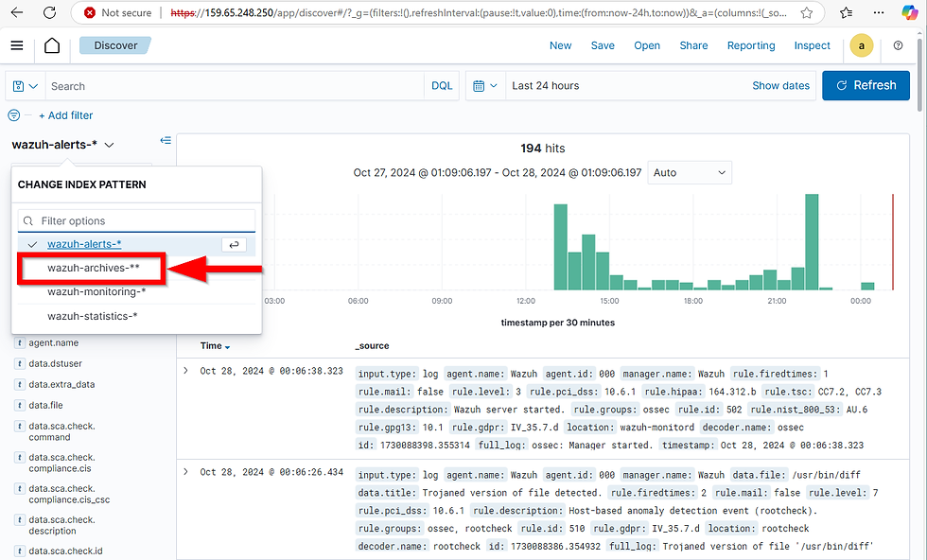Click the filter options circle icon
927x560 pixels.
click(x=14, y=115)
